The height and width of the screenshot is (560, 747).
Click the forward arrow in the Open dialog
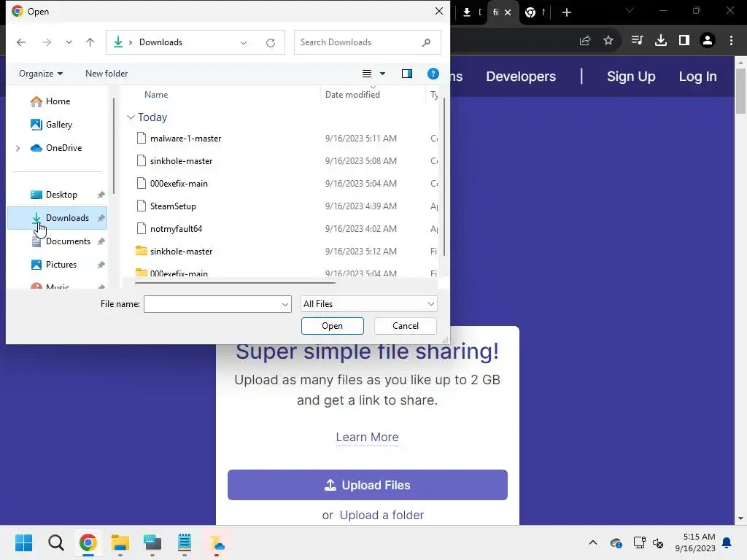click(x=46, y=42)
